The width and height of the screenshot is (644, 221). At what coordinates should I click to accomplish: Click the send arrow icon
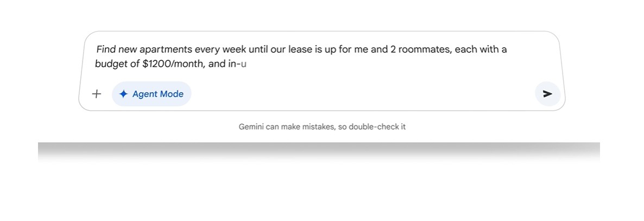pyautogui.click(x=547, y=94)
